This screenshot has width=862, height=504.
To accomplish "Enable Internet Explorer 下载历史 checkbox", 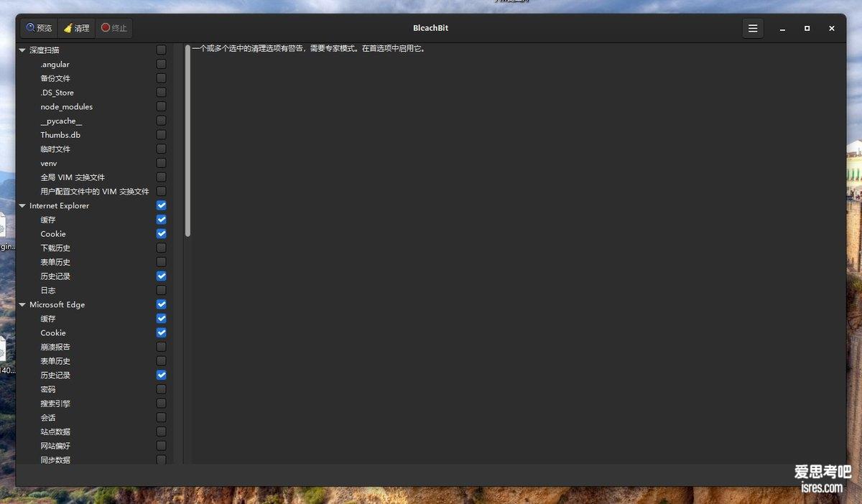I will pyautogui.click(x=161, y=248).
